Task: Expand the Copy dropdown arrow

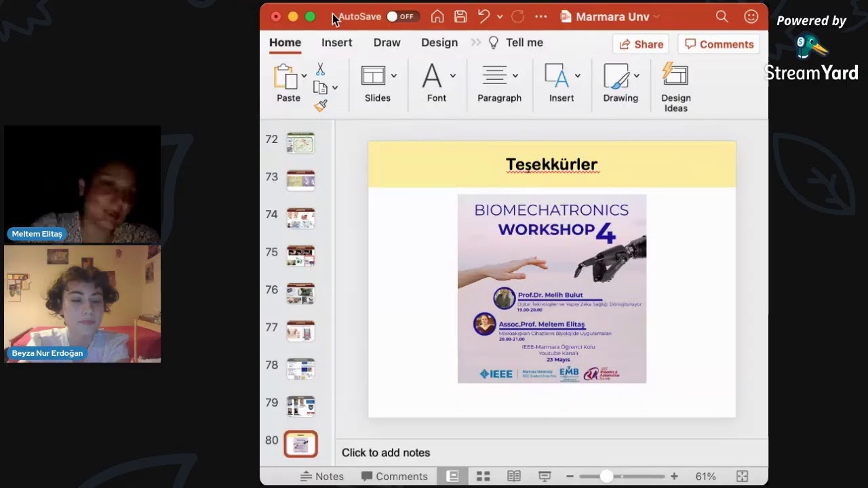Action: click(335, 88)
